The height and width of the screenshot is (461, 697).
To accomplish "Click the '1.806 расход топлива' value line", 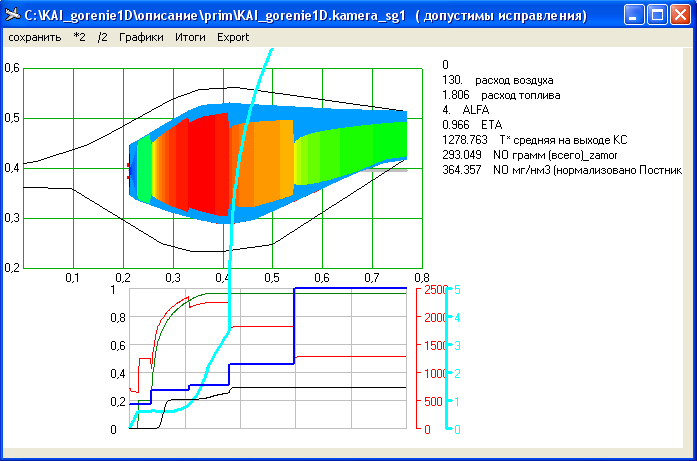I will tap(501, 95).
